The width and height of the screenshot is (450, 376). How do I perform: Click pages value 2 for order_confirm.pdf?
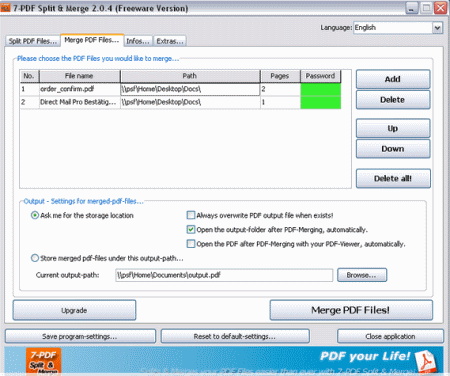point(280,89)
